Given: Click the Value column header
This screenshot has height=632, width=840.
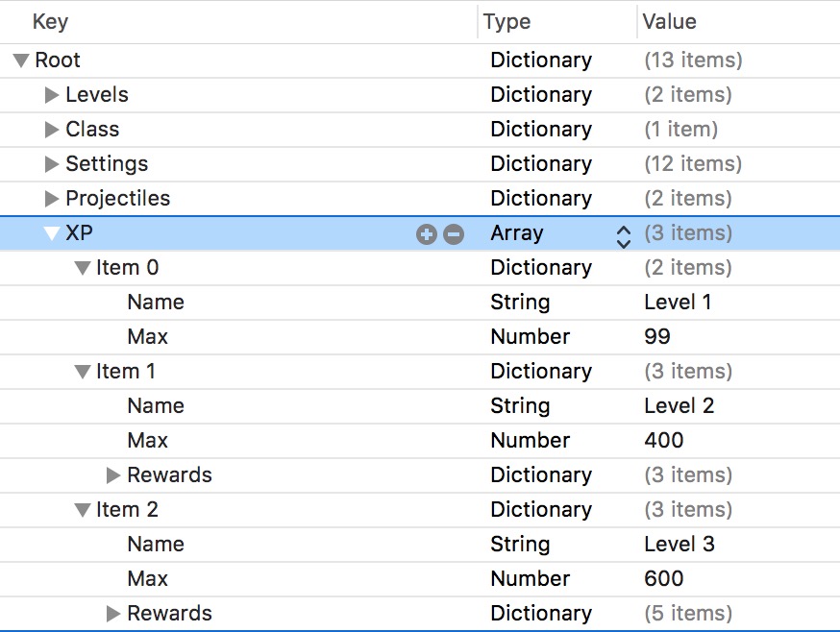Looking at the screenshot, I should coord(670,21).
